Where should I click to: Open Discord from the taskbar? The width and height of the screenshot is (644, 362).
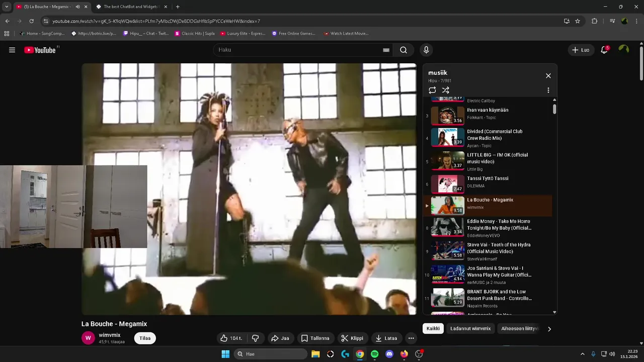pyautogui.click(x=389, y=354)
